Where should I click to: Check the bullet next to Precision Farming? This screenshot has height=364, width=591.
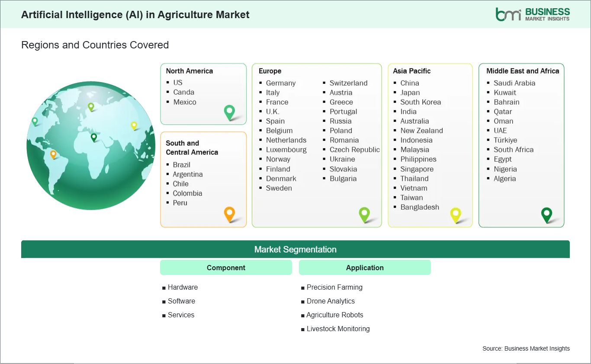point(302,287)
